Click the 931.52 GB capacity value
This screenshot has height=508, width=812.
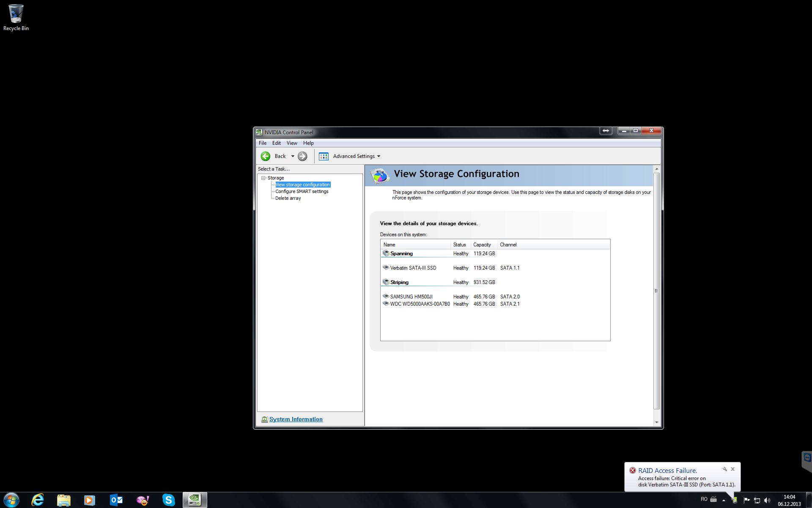click(x=484, y=282)
